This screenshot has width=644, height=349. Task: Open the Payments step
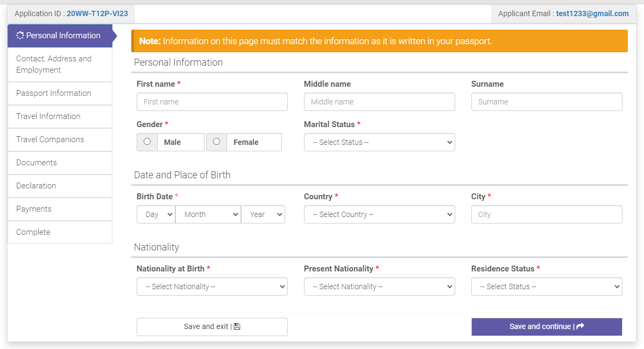60,209
